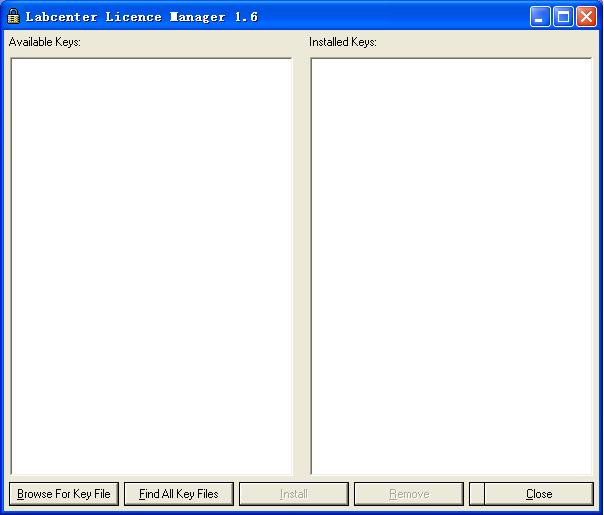
Task: Select the Available Keys list box
Action: tap(151, 266)
